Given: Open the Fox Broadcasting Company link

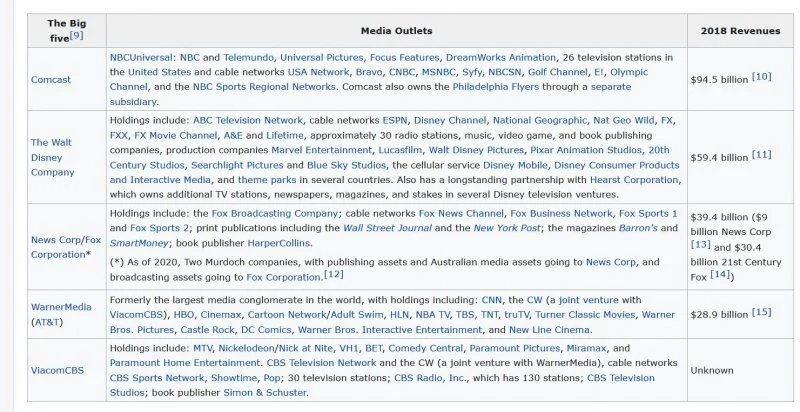Looking at the screenshot, I should tap(274, 214).
